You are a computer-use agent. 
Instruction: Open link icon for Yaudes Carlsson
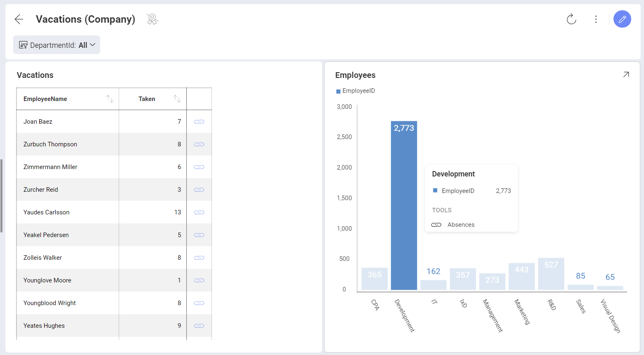pyautogui.click(x=199, y=212)
